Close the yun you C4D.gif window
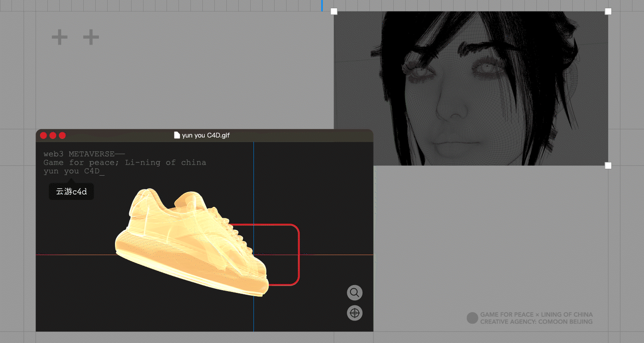The image size is (644, 343). [x=43, y=135]
